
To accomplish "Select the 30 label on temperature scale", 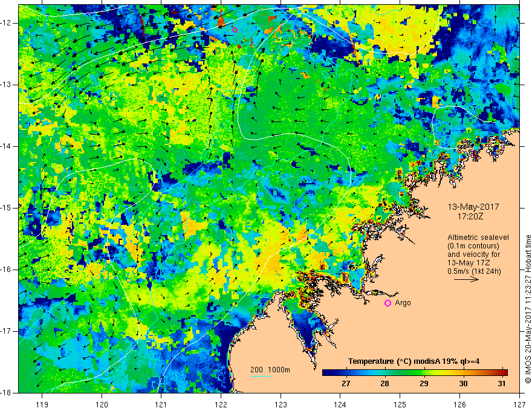I will pos(463,384).
